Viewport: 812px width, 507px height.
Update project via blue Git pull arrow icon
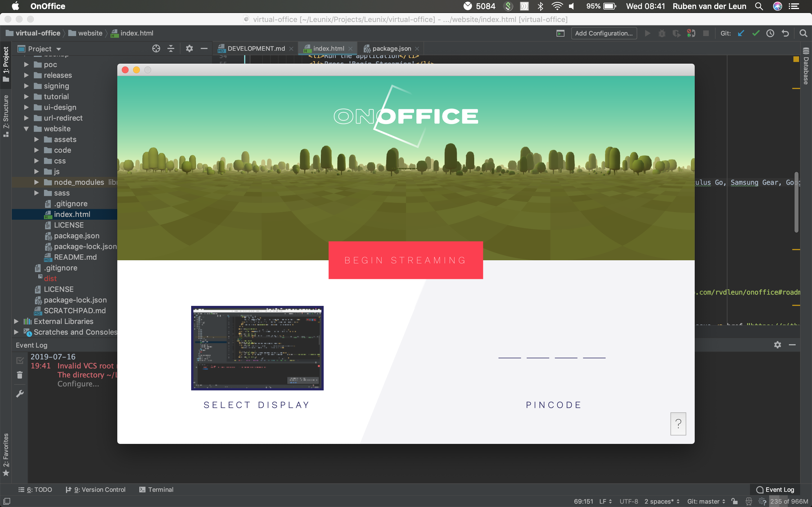[x=741, y=33]
